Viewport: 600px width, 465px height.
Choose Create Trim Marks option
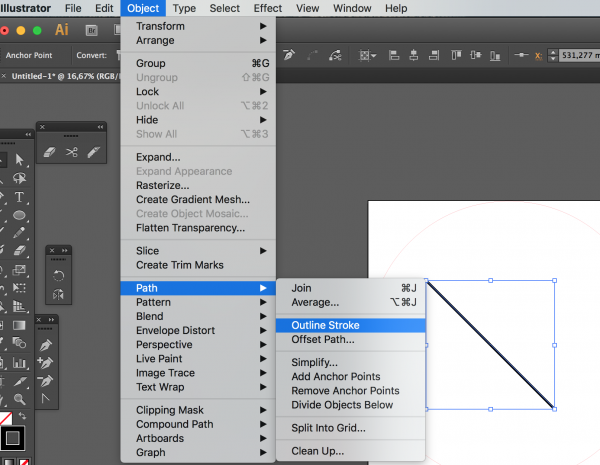click(x=198, y=265)
